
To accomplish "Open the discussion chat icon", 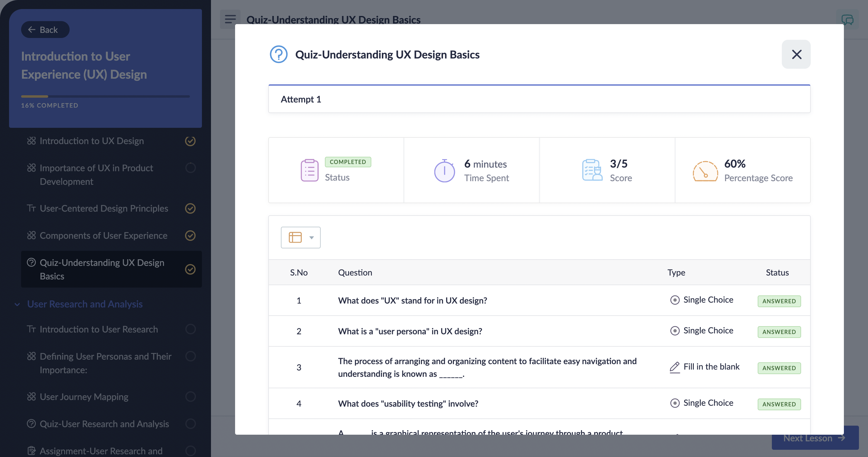I will (x=847, y=20).
